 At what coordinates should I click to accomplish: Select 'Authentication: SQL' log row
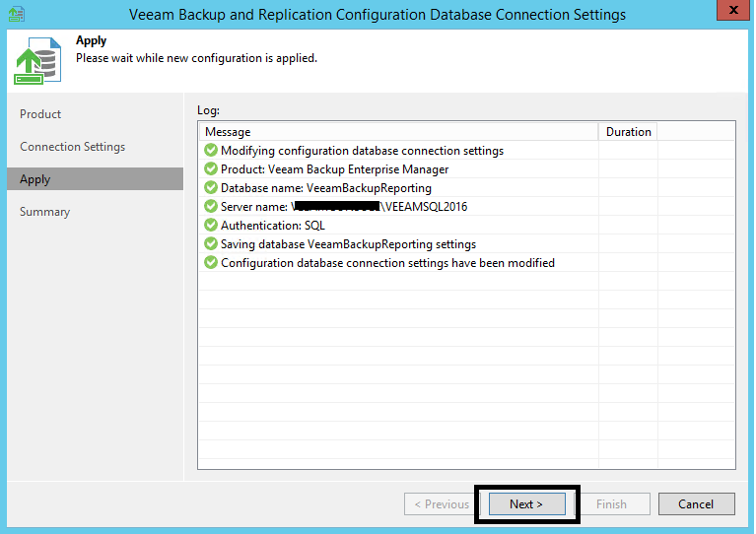(466, 225)
